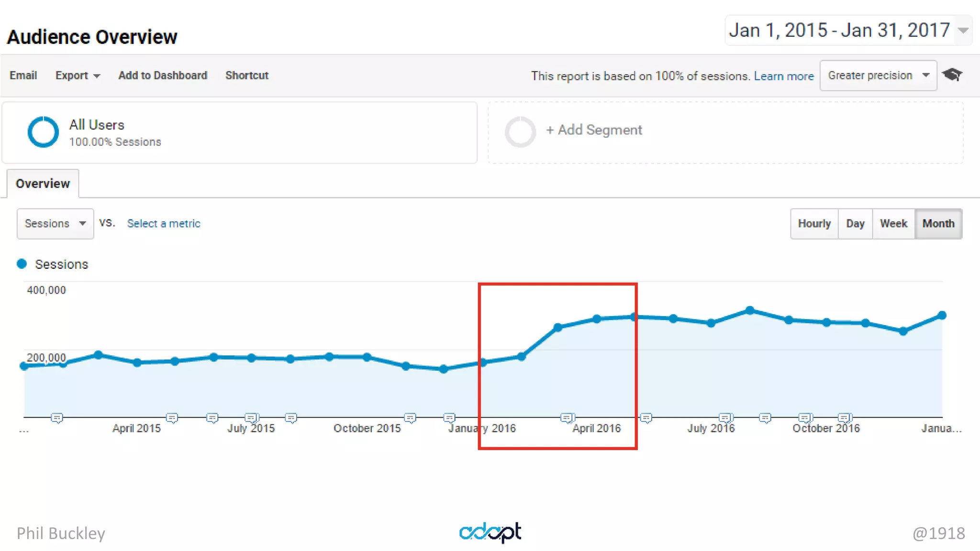Switch chart granularity to Day
The width and height of the screenshot is (980, 551).
(855, 223)
